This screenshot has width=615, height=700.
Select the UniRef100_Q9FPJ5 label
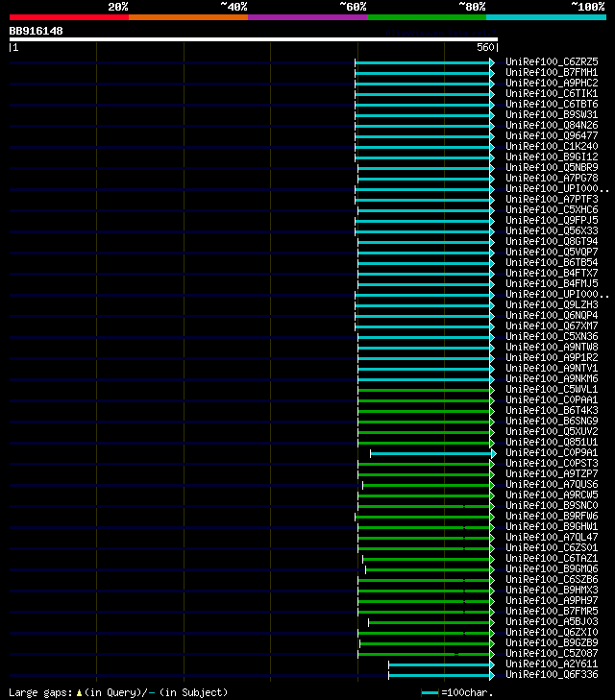pos(552,221)
